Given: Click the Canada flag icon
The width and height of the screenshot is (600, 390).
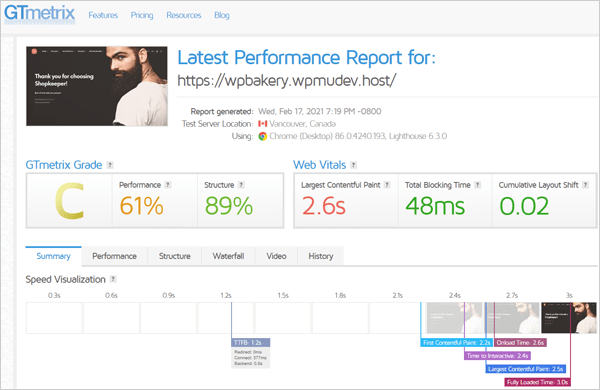Looking at the screenshot, I should (x=262, y=124).
